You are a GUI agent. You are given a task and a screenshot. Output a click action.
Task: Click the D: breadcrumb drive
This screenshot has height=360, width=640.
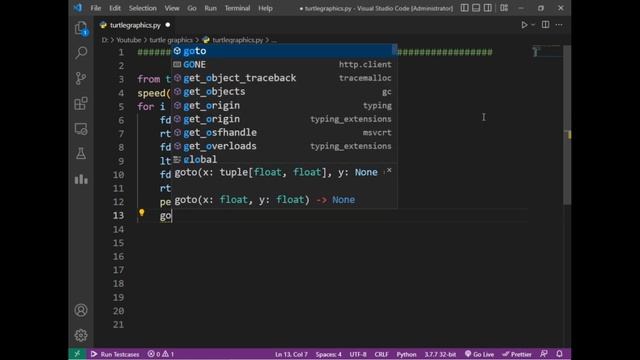[105, 40]
